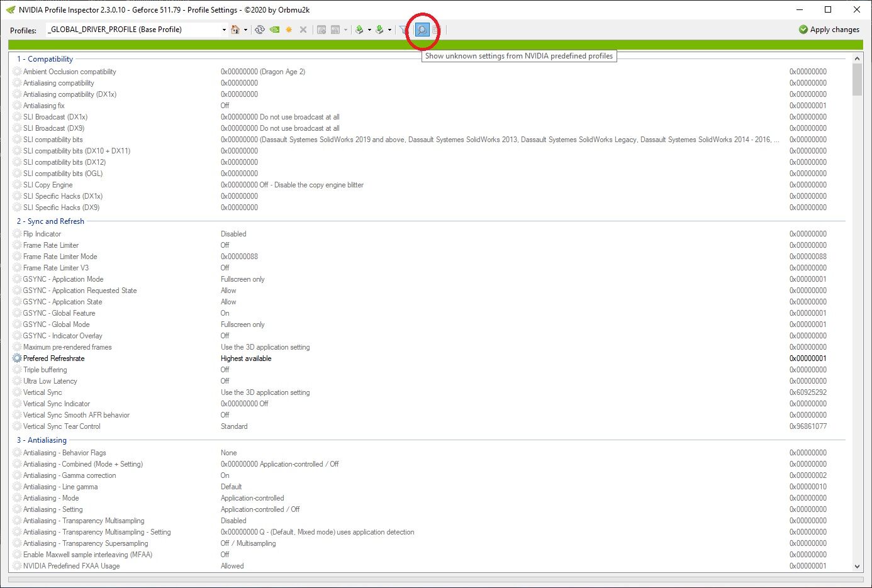Image resolution: width=872 pixels, height=588 pixels.
Task: Select the 'Maximum pre-rendered frames' setting
Action: (x=67, y=347)
